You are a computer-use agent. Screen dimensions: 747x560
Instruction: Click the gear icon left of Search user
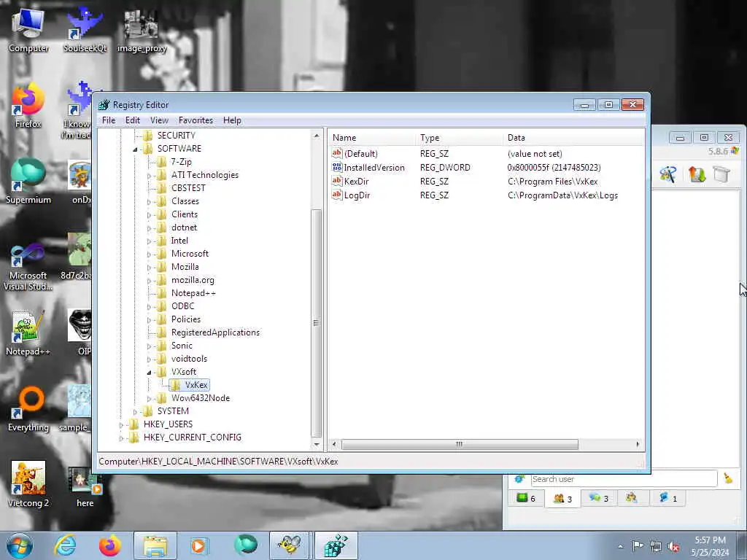pos(519,478)
